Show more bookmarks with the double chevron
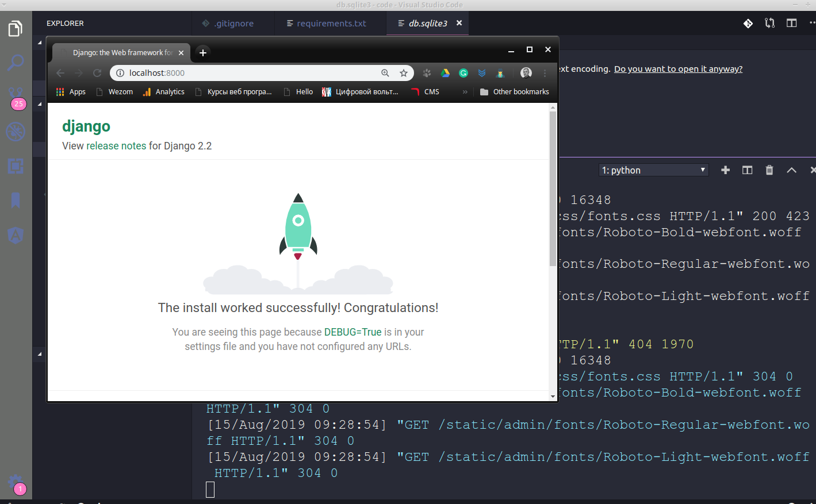 point(465,92)
